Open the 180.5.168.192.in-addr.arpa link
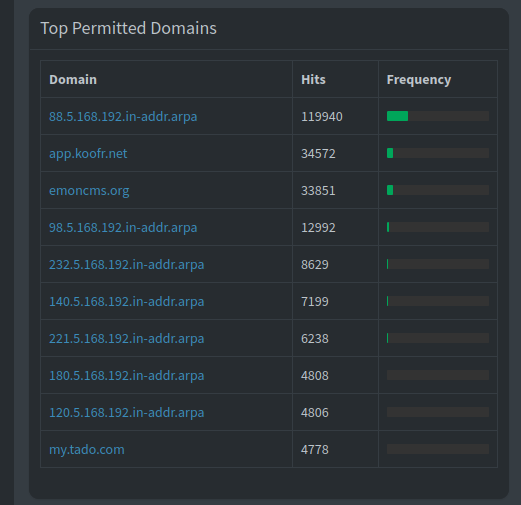The height and width of the screenshot is (505, 521). pyautogui.click(x=126, y=375)
